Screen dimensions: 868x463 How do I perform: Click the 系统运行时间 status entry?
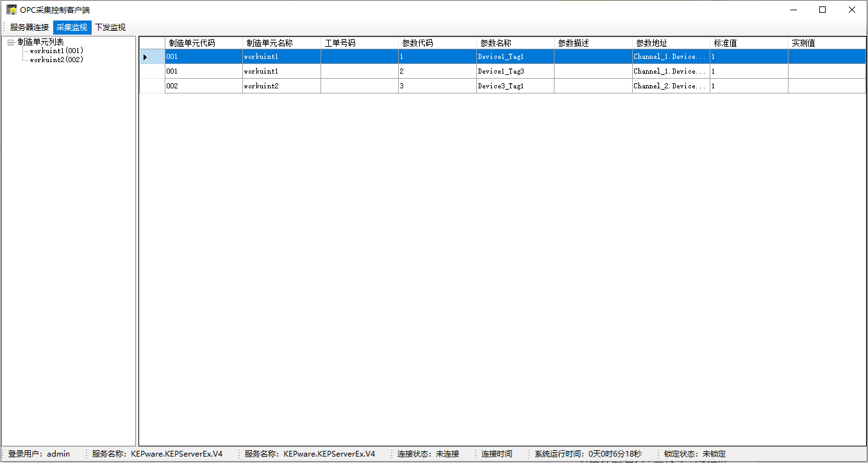point(588,454)
